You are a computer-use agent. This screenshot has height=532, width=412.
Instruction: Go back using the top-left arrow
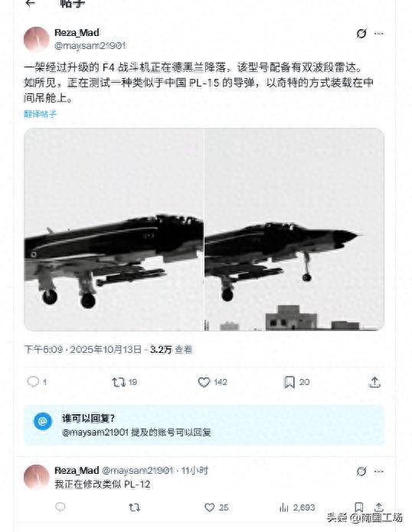point(31,3)
